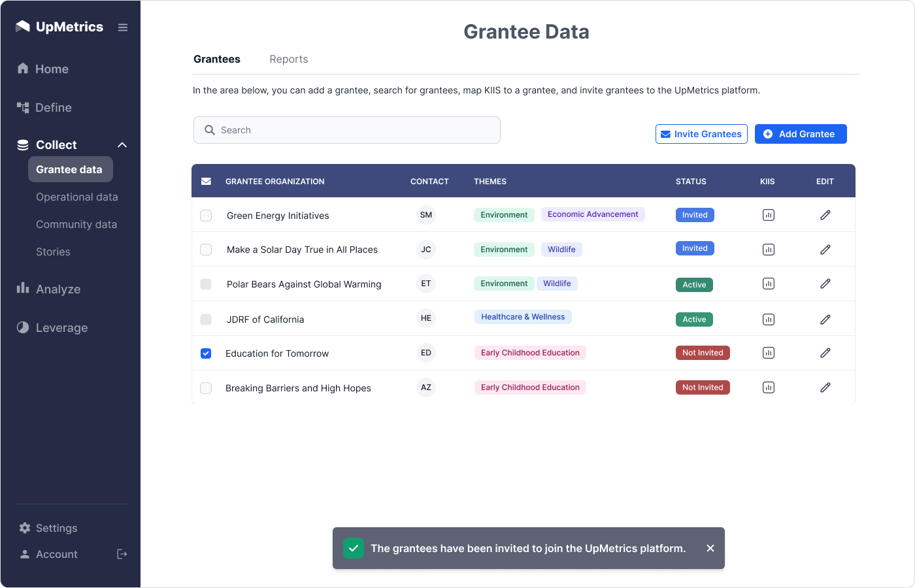Screen dimensions: 915x588
Task: Open KIIS mapping for Green Energy Initiatives
Action: 769,215
